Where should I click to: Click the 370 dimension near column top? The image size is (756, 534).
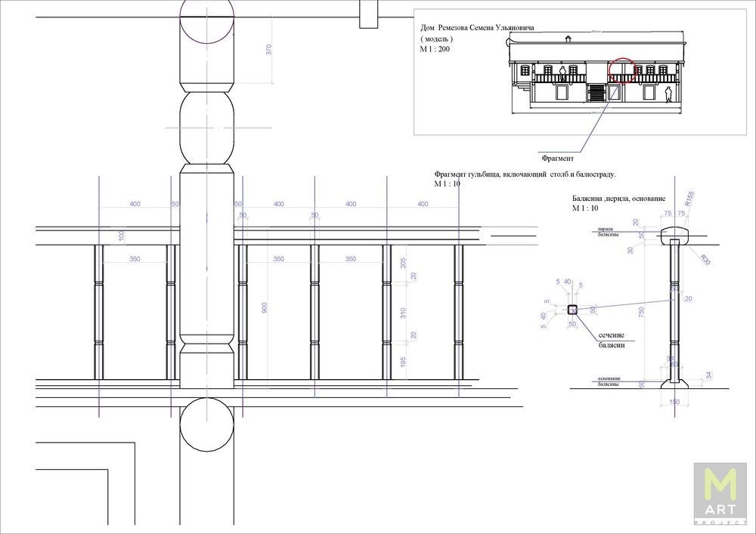coord(268,49)
